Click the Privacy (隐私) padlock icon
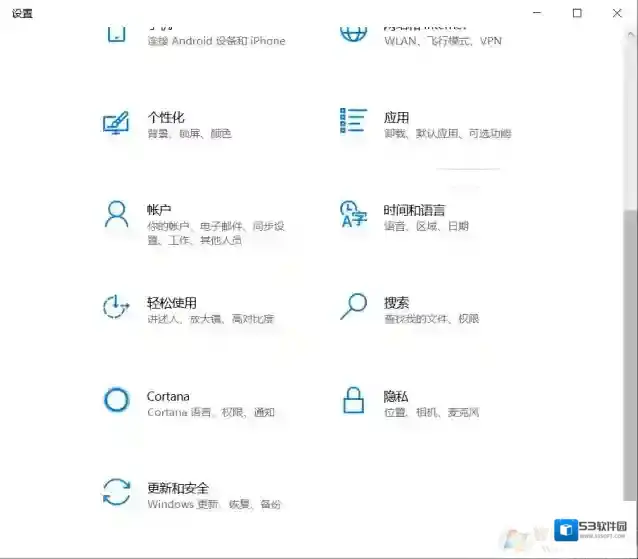The width and height of the screenshot is (638, 559). click(354, 400)
